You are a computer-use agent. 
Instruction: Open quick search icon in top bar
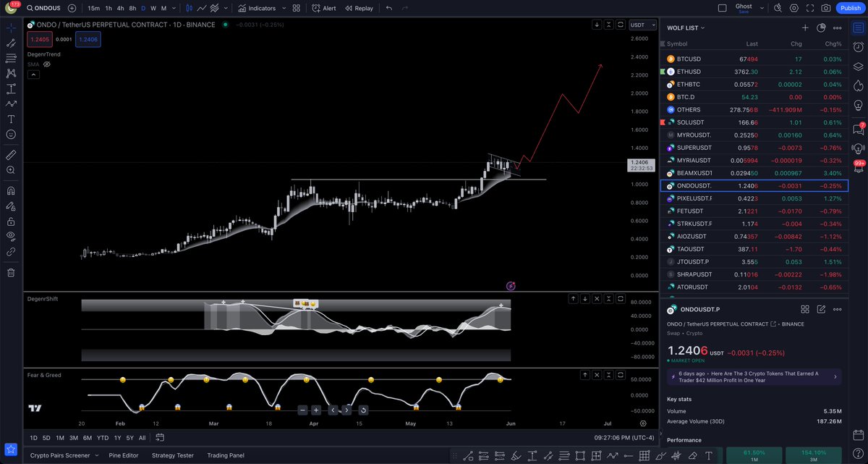[777, 8]
